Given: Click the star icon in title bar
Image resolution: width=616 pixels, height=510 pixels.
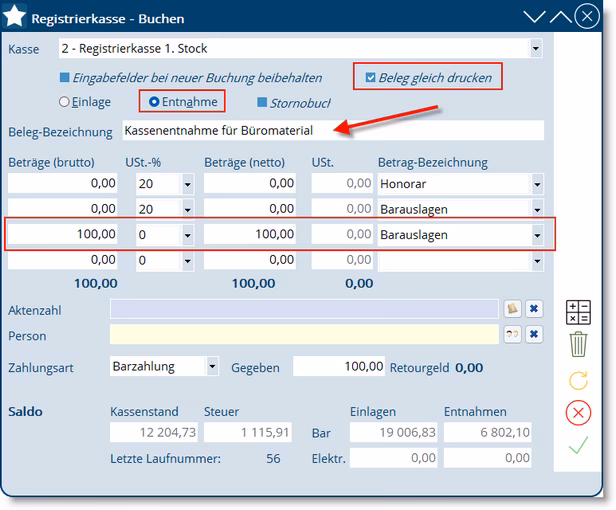Looking at the screenshot, I should [14, 16].
